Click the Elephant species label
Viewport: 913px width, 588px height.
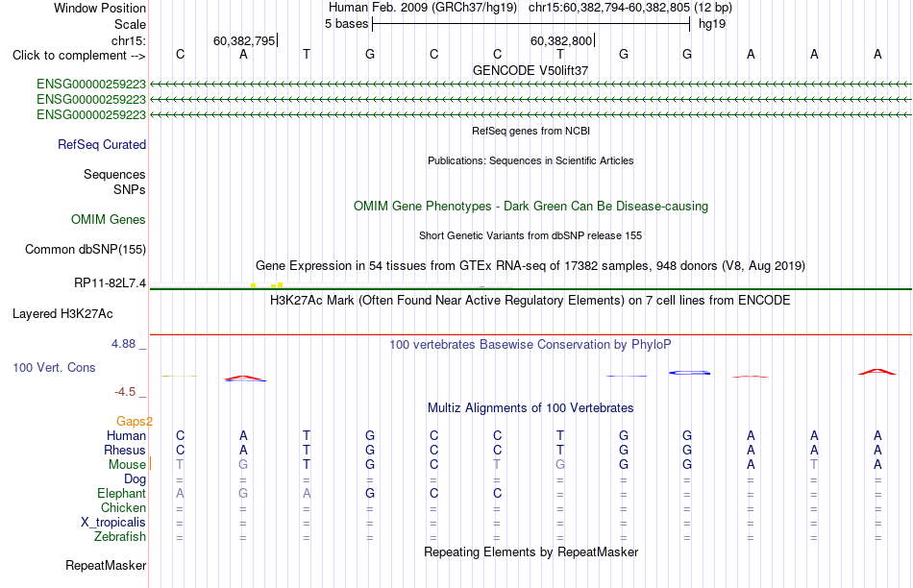point(122,493)
